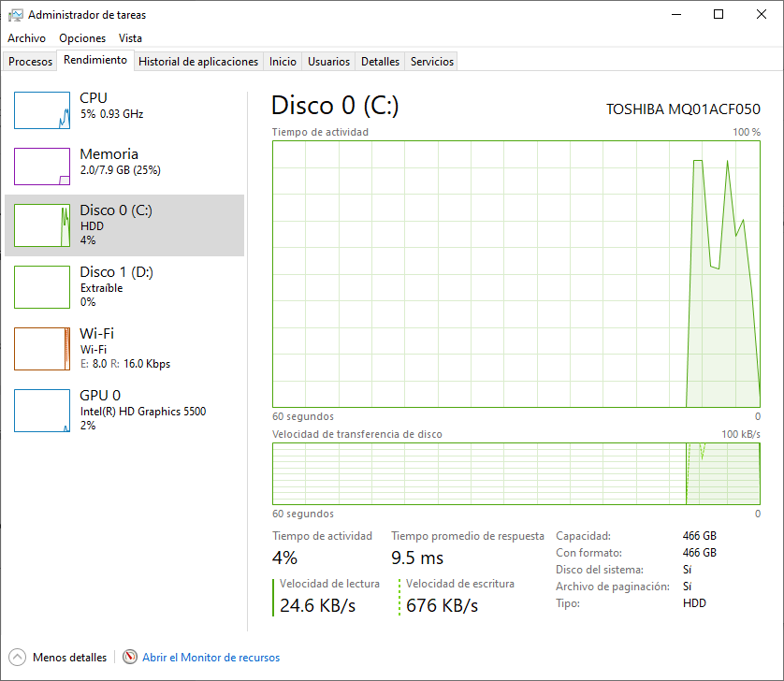
Task: Open the Usuarios tab
Action: coord(329,62)
